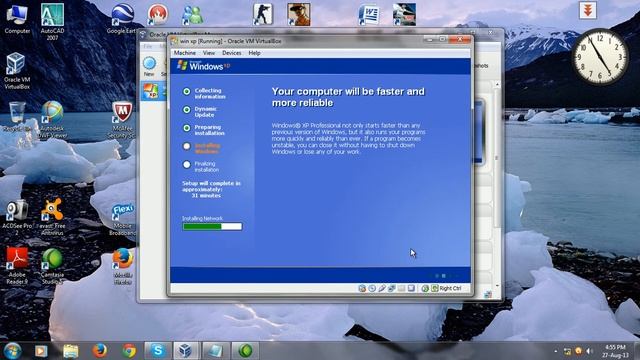Open Google Chrome from the taskbar

tap(129, 351)
